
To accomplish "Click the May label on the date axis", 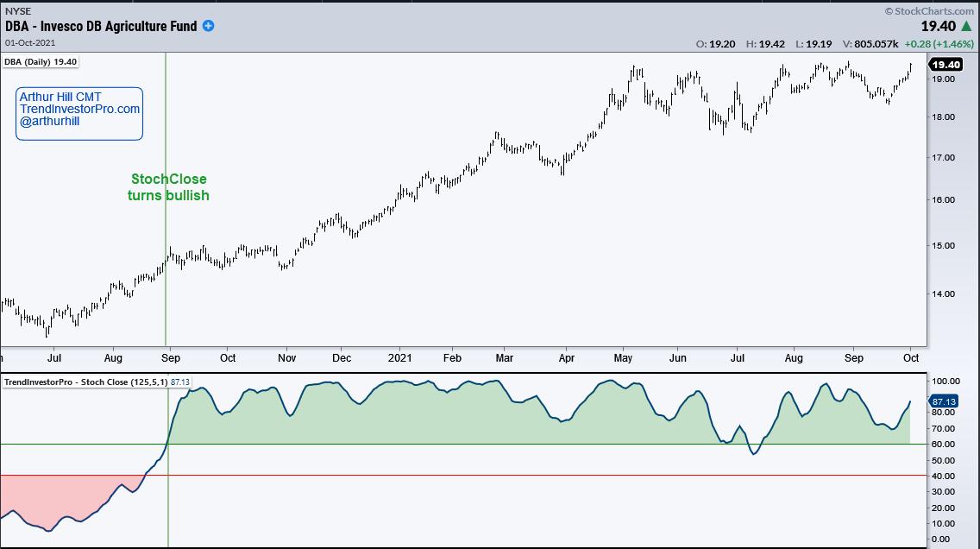I will pyautogui.click(x=622, y=357).
